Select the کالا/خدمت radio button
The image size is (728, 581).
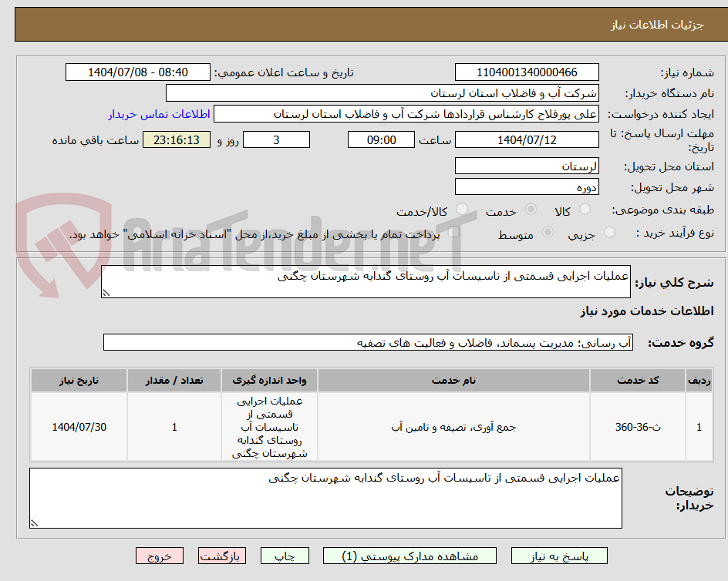tap(461, 210)
